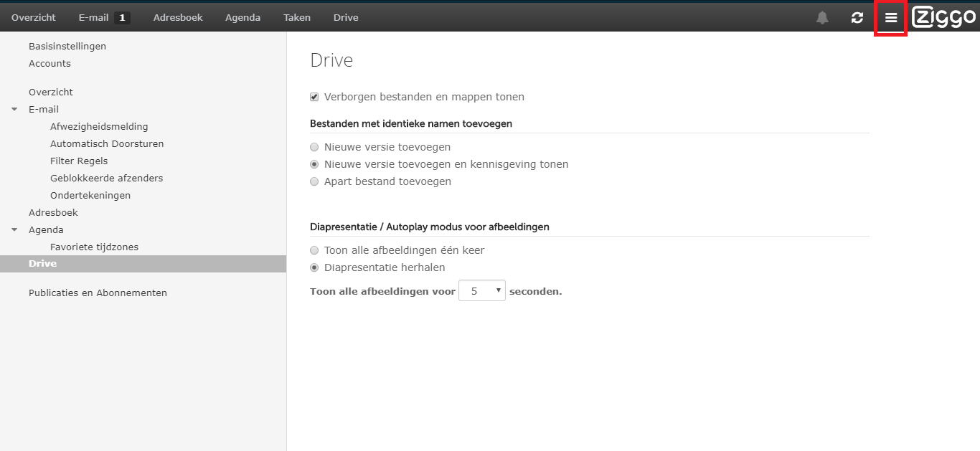The image size is (980, 451).
Task: Click the refresh arrows icon
Action: coord(857,18)
